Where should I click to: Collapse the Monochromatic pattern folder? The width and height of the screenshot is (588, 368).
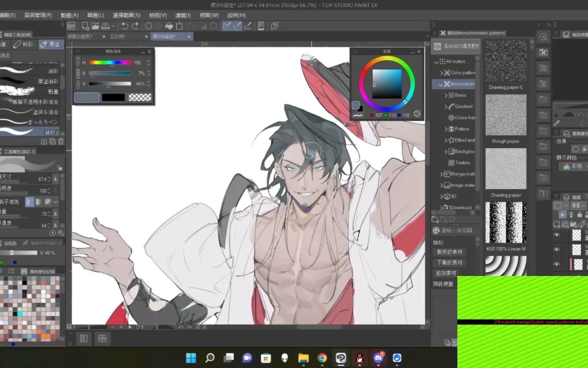click(x=441, y=84)
